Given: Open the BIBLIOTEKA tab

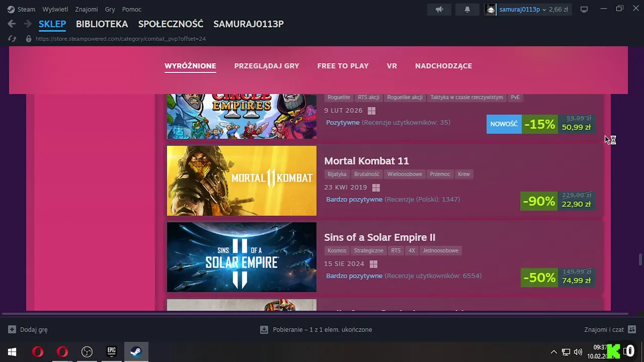Looking at the screenshot, I should (102, 24).
